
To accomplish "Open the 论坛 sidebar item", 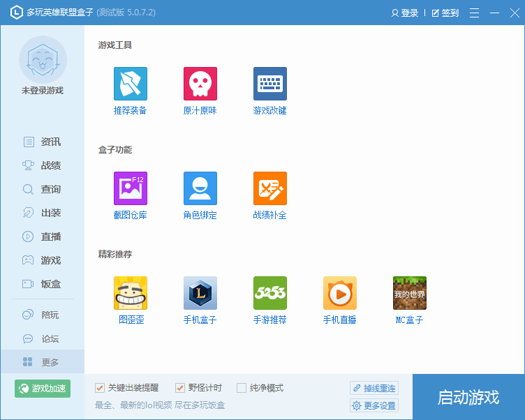I will pos(42,338).
